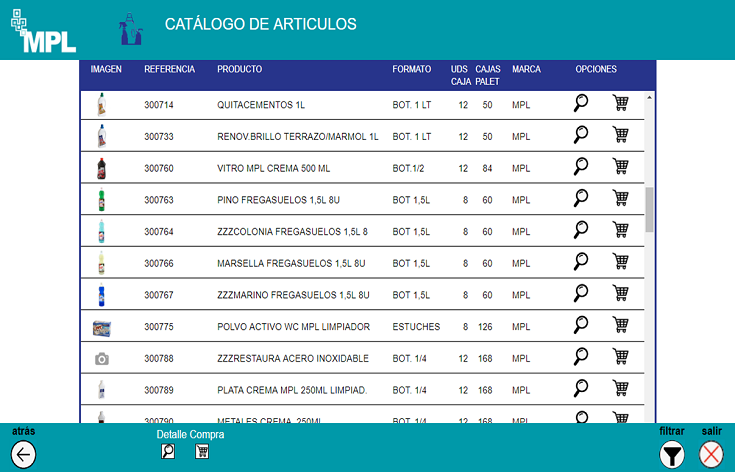Click the PRODUCTO column header
This screenshot has height=472, width=735.
pyautogui.click(x=240, y=69)
